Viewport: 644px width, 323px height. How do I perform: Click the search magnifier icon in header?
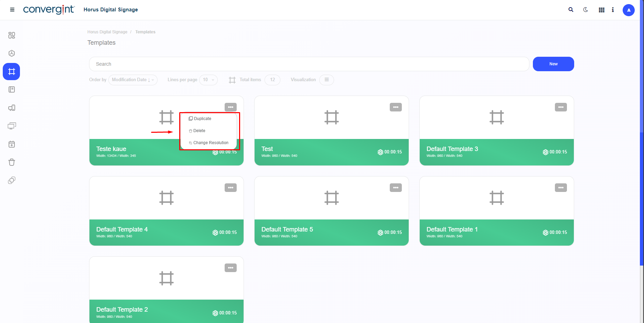coord(571,10)
